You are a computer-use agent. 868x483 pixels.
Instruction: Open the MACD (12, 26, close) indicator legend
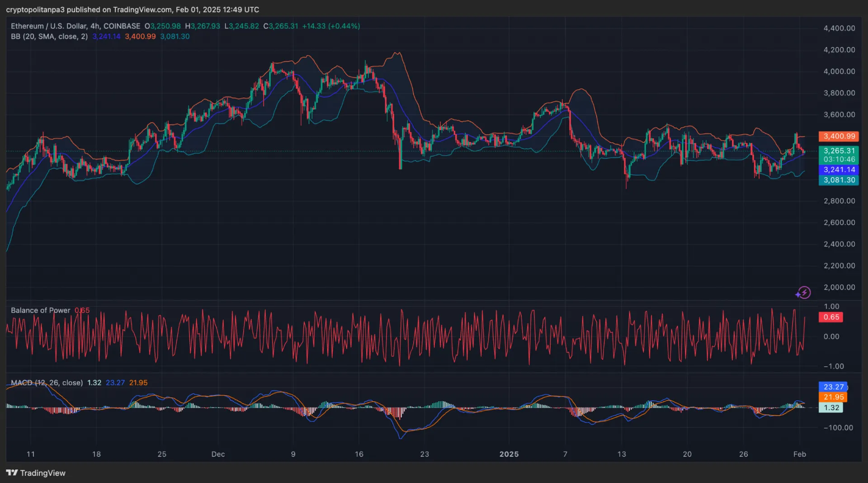click(47, 383)
